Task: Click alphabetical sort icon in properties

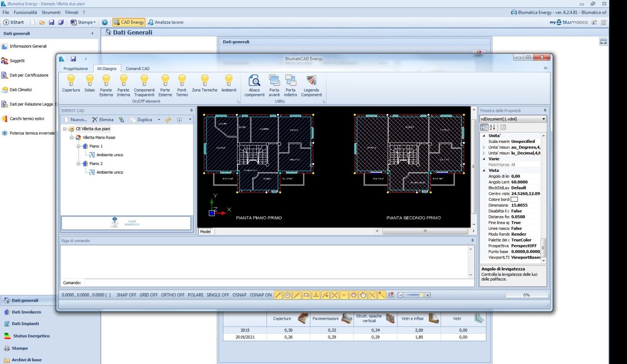Action: coord(493,127)
